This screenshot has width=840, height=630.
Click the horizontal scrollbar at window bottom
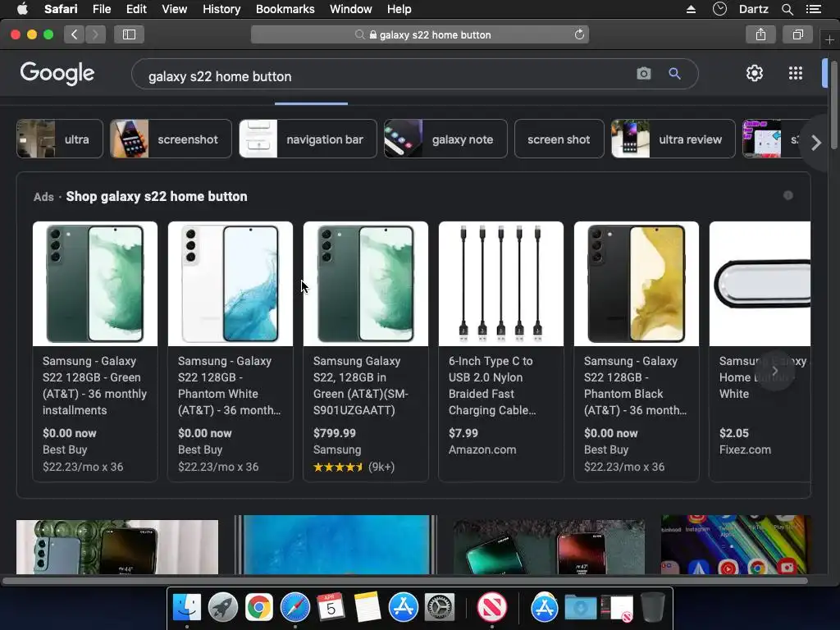[x=404, y=581]
